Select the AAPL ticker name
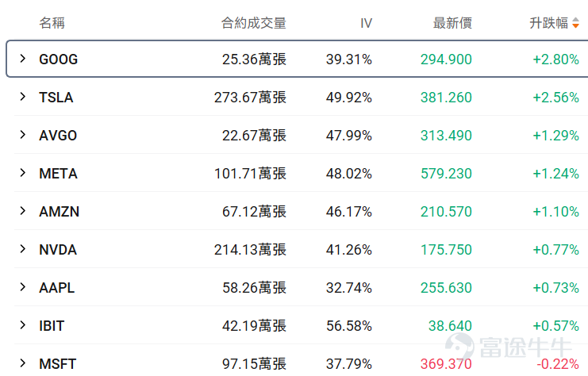Viewport: 588px width, 376px height. pos(57,288)
